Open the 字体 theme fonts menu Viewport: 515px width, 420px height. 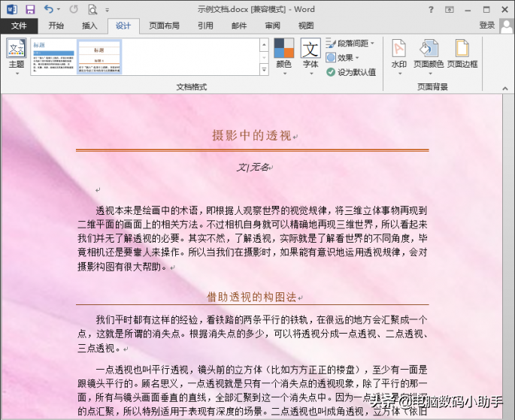[x=311, y=56]
